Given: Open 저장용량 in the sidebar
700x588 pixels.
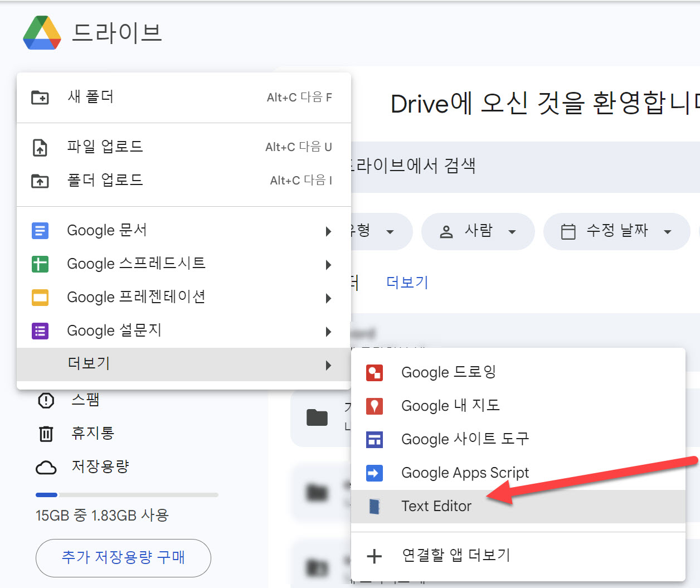Looking at the screenshot, I should coord(100,467).
